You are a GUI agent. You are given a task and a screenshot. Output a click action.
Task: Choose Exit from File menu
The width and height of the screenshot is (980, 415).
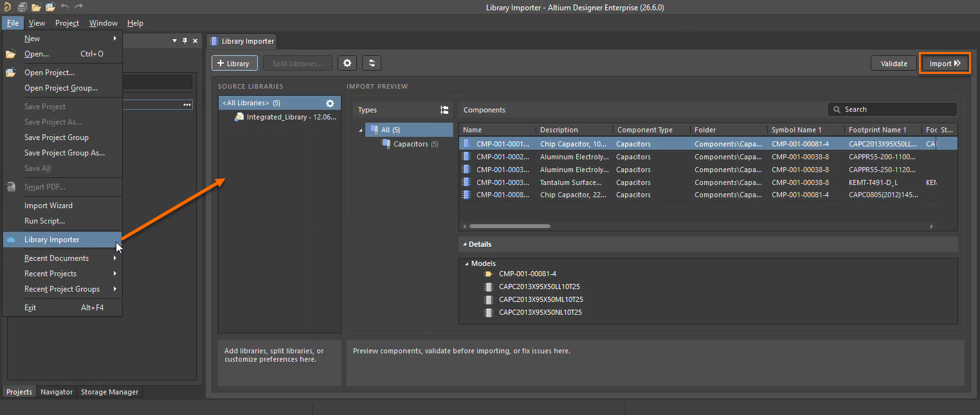tap(62, 308)
